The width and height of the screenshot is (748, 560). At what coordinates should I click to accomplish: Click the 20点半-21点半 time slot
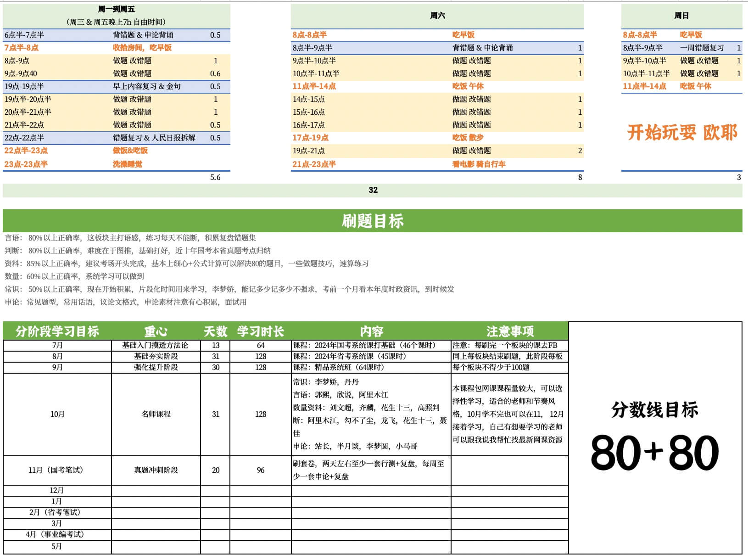tap(28, 112)
